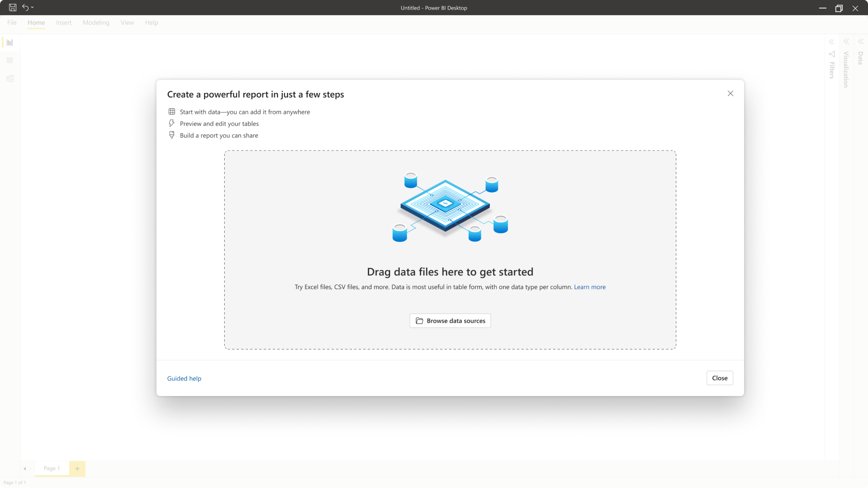Select the Page 1 tab
The width and height of the screenshot is (868, 488).
coord(52,468)
